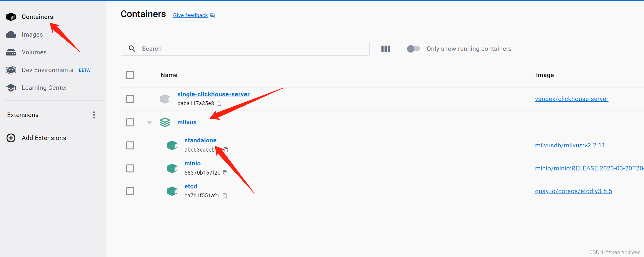Click the Dev Environments cube icon
The width and height of the screenshot is (644, 257).
pos(11,70)
